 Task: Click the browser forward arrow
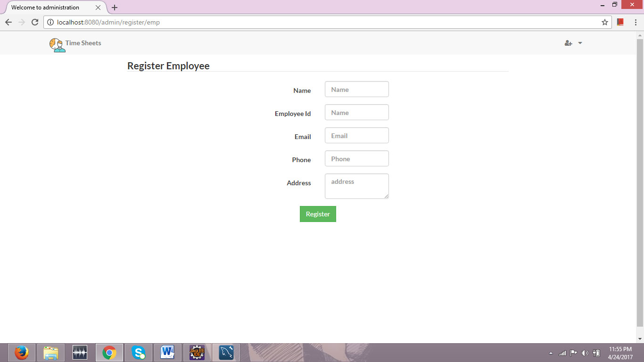coord(21,22)
